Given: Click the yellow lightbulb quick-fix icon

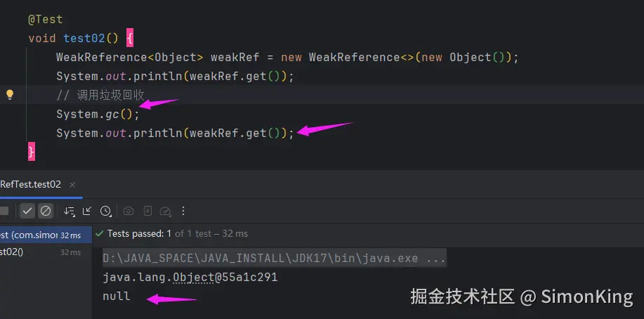Looking at the screenshot, I should click(10, 94).
